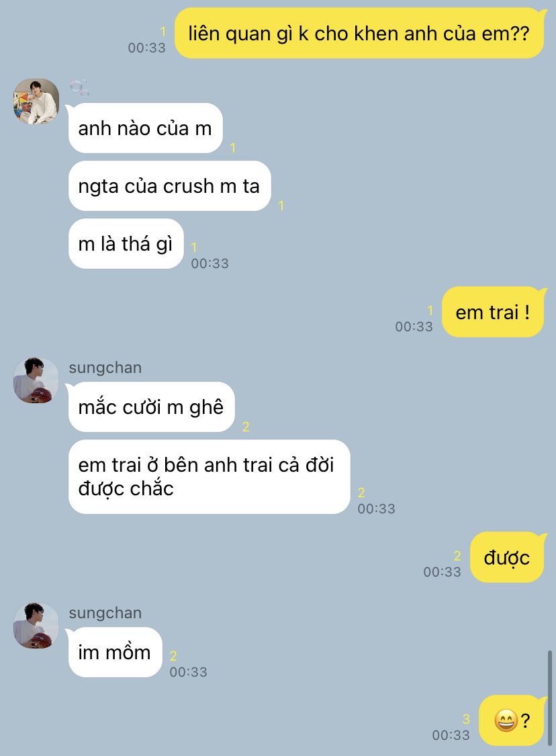Screen dimensions: 556x756
Task: Select the 'im mồm' message bubble
Action: tap(115, 652)
